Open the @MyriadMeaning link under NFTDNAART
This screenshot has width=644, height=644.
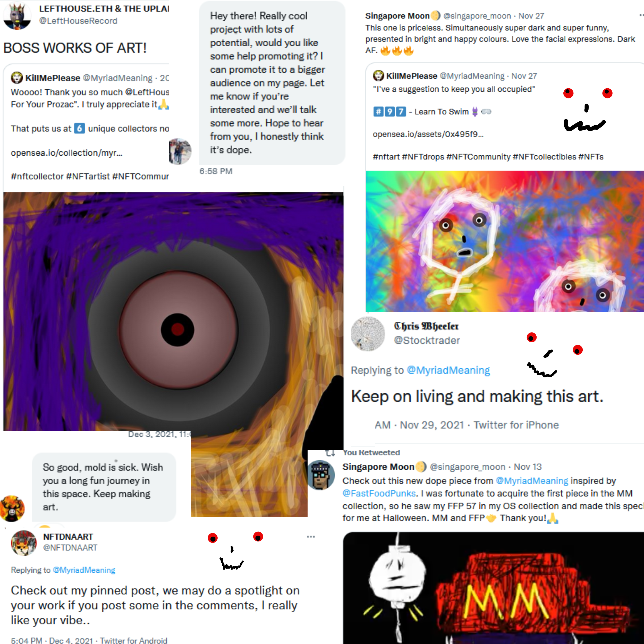coord(84,570)
